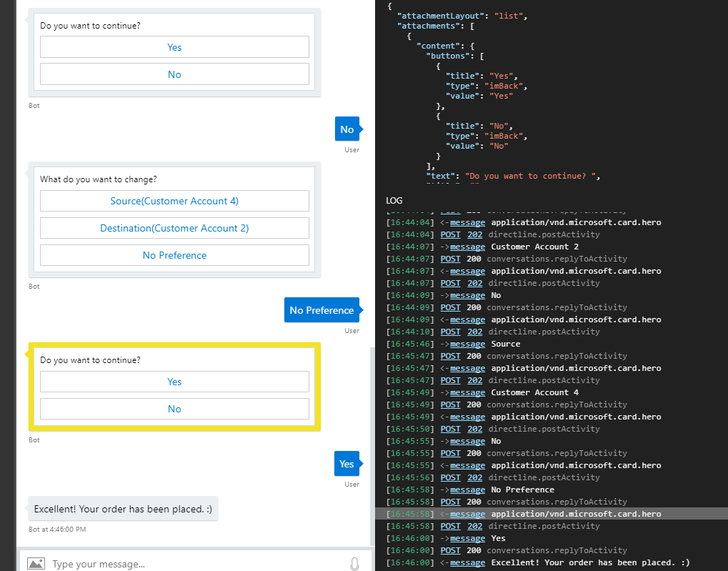Click the microphone icon for voice input

point(354,564)
